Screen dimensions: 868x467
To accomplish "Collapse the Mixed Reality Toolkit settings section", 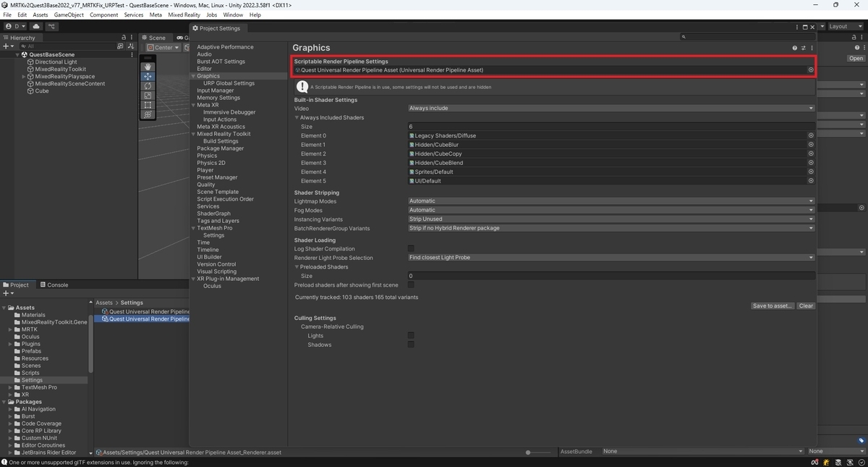I will [x=192, y=134].
